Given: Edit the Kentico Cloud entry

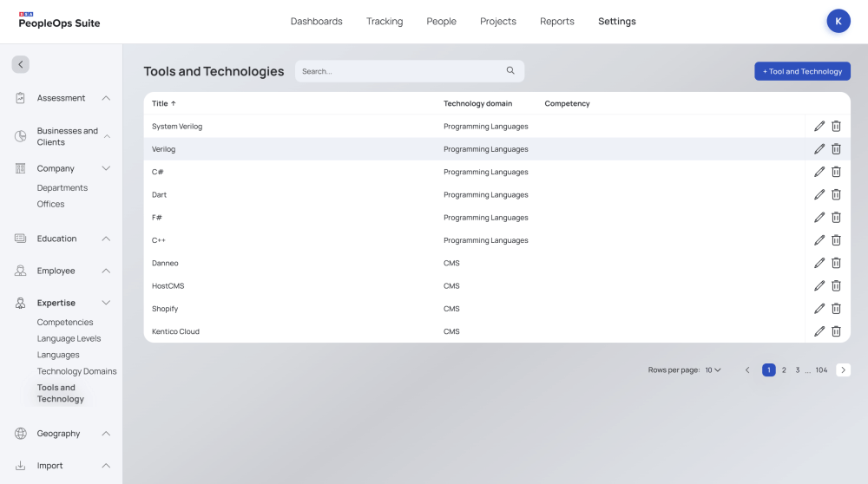Looking at the screenshot, I should tap(819, 331).
